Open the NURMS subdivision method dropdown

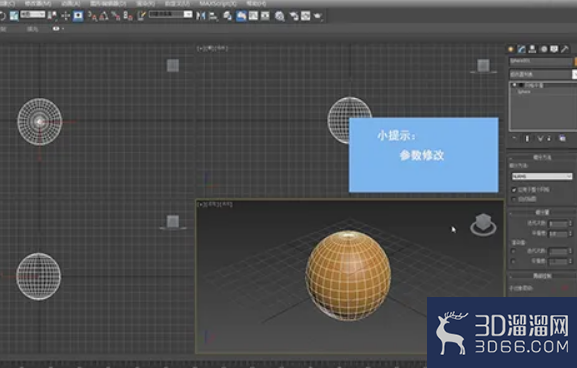[542, 177]
